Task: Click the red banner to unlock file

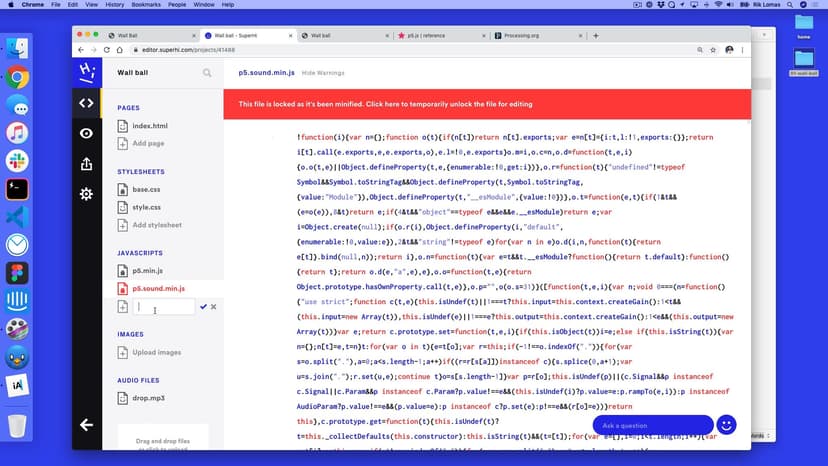Action: click(x=385, y=104)
